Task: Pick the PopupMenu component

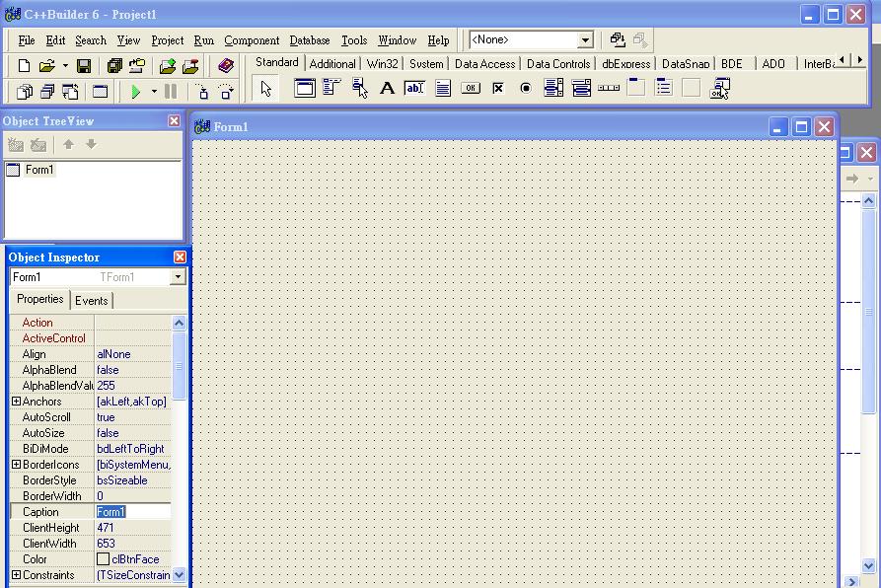Action: pyautogui.click(x=359, y=88)
